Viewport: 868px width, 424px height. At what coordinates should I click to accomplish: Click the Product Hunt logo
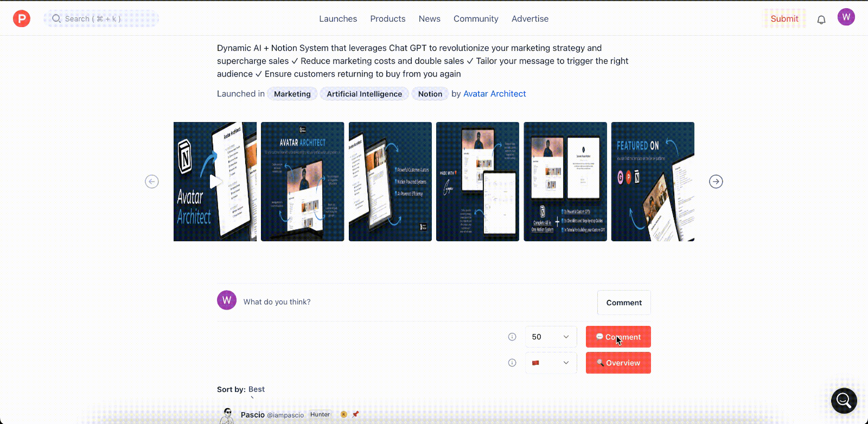[x=22, y=18]
